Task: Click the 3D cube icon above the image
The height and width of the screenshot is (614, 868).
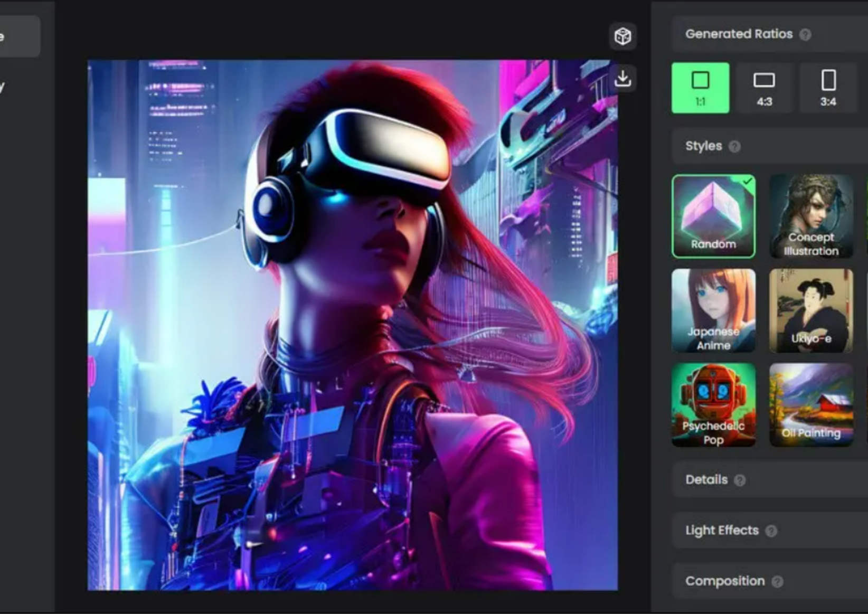Action: pyautogui.click(x=622, y=36)
